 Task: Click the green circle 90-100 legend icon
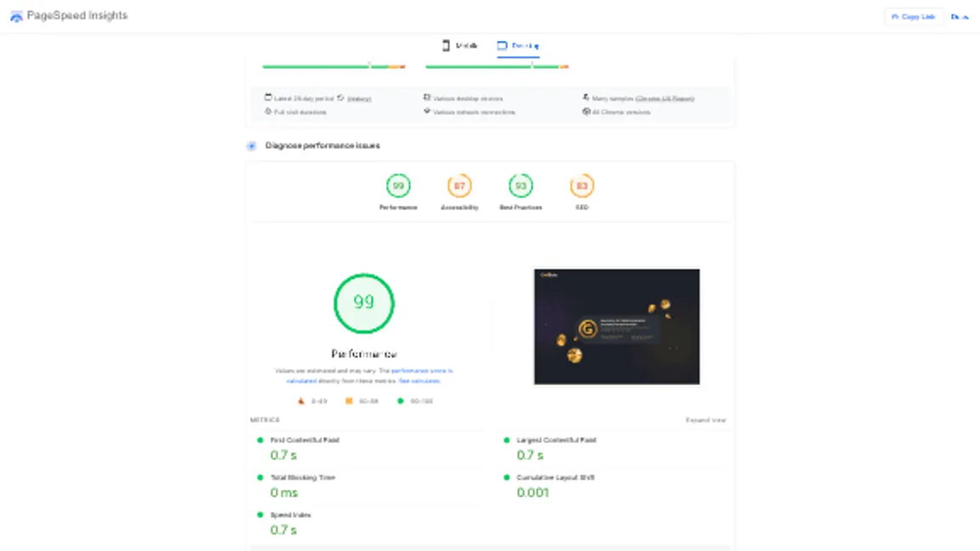(401, 401)
